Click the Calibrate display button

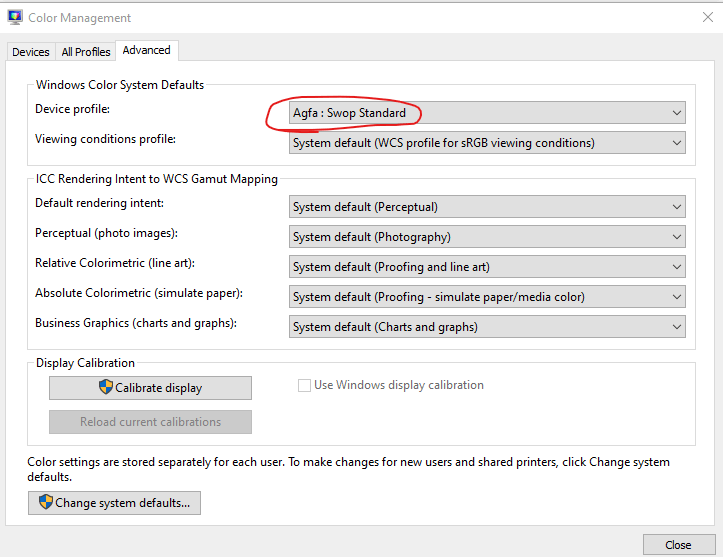(150, 388)
